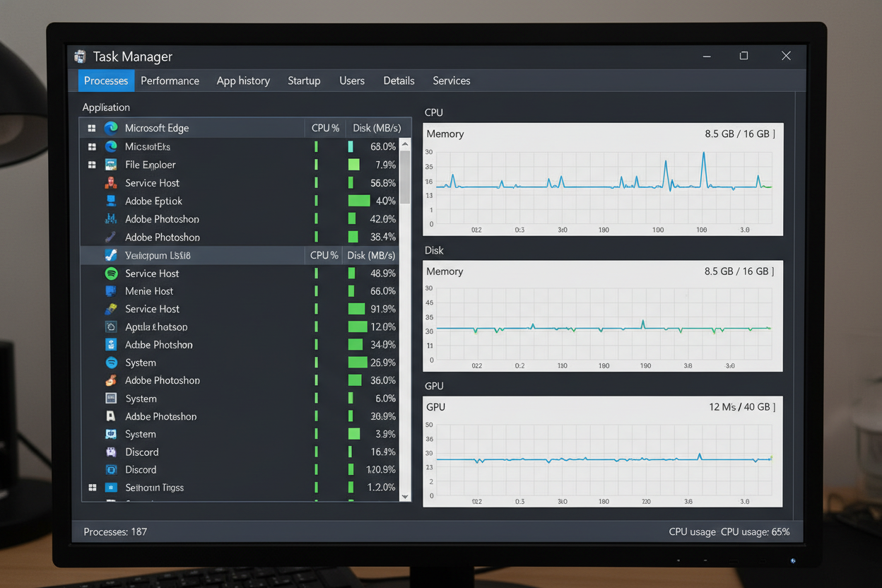
Task: Open the Startup tab
Action: (304, 81)
